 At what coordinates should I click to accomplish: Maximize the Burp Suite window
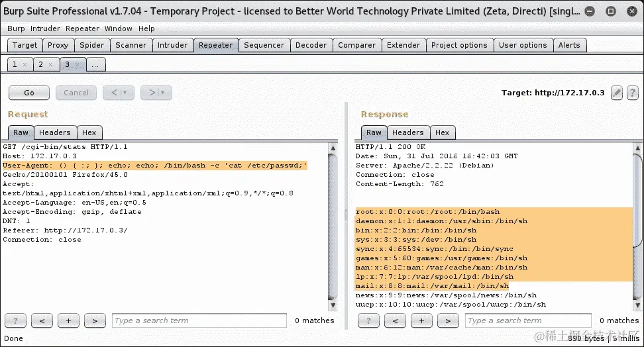611,11
